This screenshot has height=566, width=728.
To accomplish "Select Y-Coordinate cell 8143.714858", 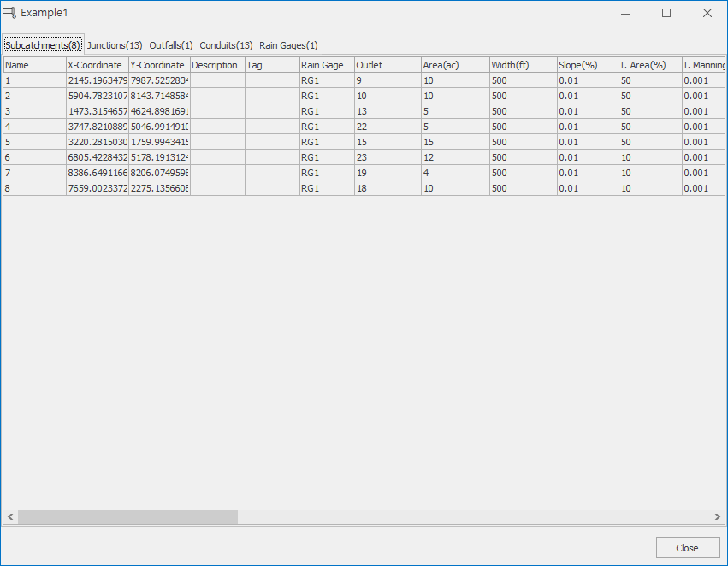I will (159, 96).
